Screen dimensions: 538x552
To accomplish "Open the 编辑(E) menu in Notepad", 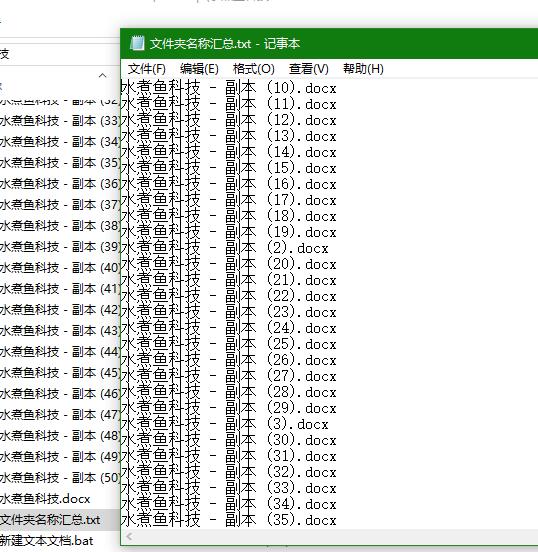I will [x=199, y=69].
